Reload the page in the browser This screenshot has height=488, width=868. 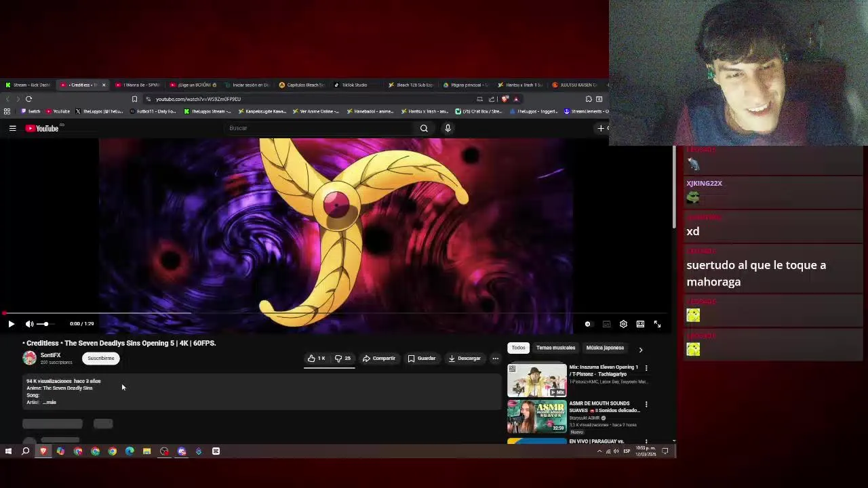coord(28,99)
